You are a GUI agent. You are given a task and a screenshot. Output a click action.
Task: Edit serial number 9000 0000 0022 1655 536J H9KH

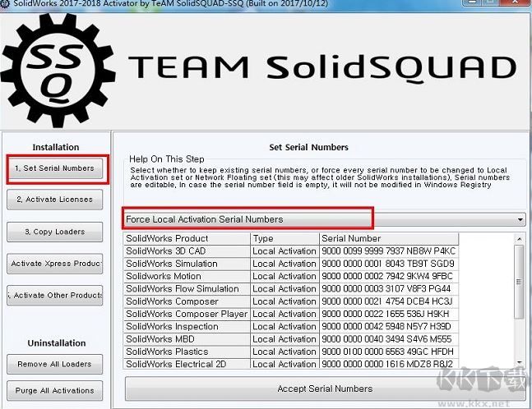tap(389, 314)
